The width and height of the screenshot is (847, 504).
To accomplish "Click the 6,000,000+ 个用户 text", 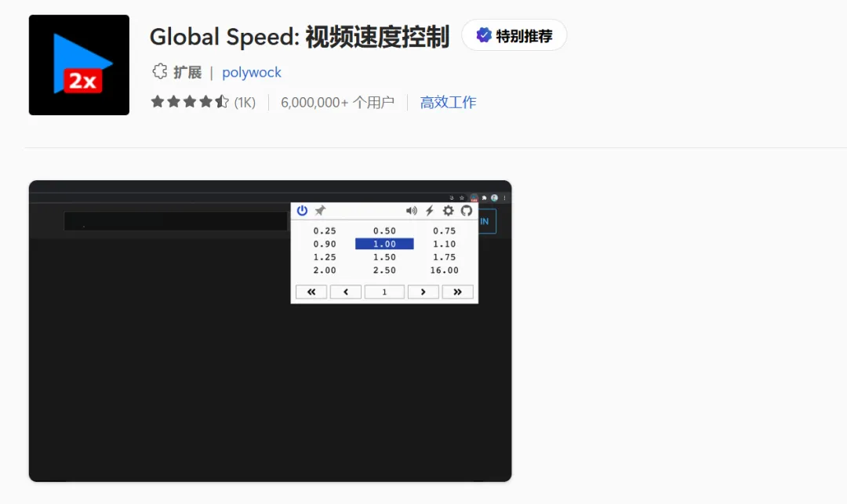I will pyautogui.click(x=337, y=103).
